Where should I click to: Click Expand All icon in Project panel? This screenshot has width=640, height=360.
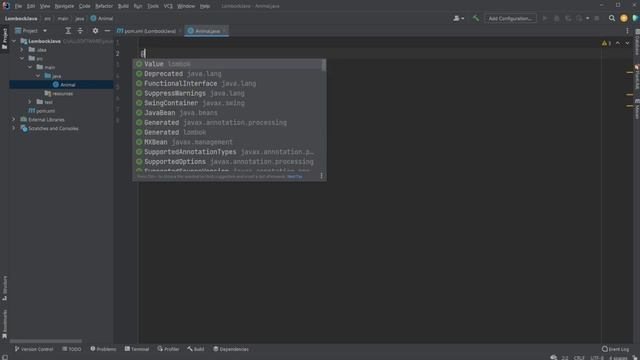68,31
